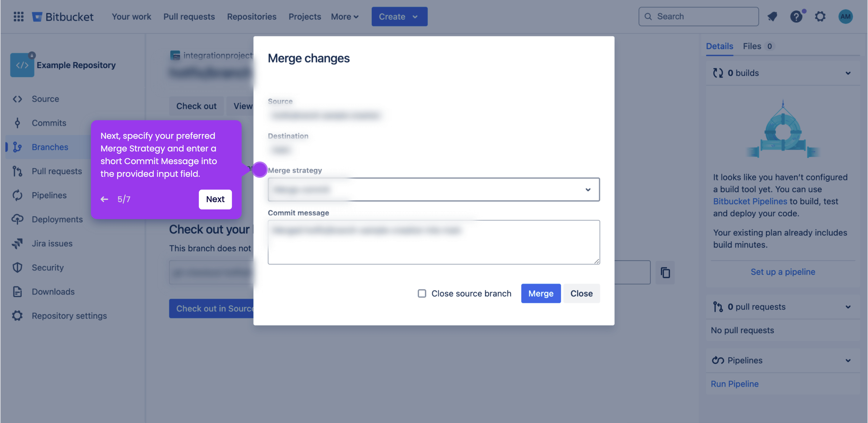Click the Bitbucket logo
This screenshot has height=423, width=868.
coord(63,17)
